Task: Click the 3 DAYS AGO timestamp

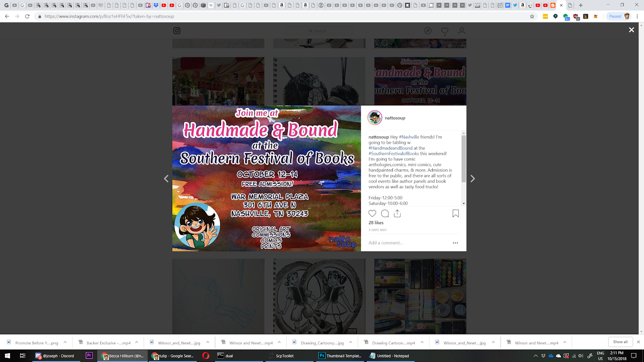Action: point(378,230)
